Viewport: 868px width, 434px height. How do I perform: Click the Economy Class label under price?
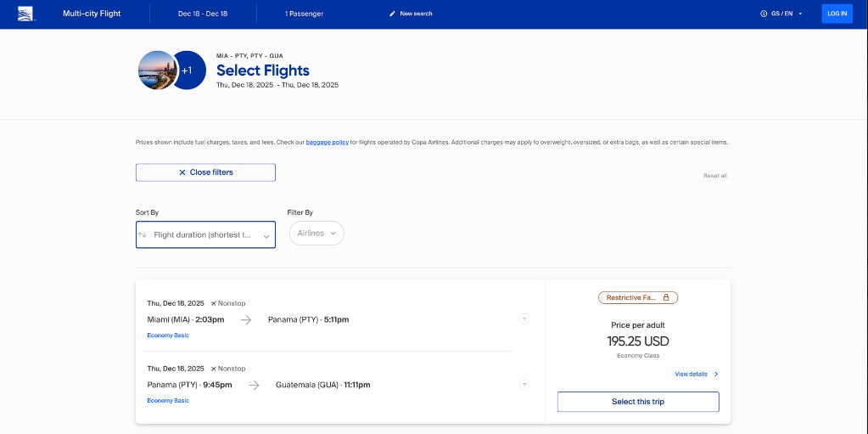coord(638,356)
